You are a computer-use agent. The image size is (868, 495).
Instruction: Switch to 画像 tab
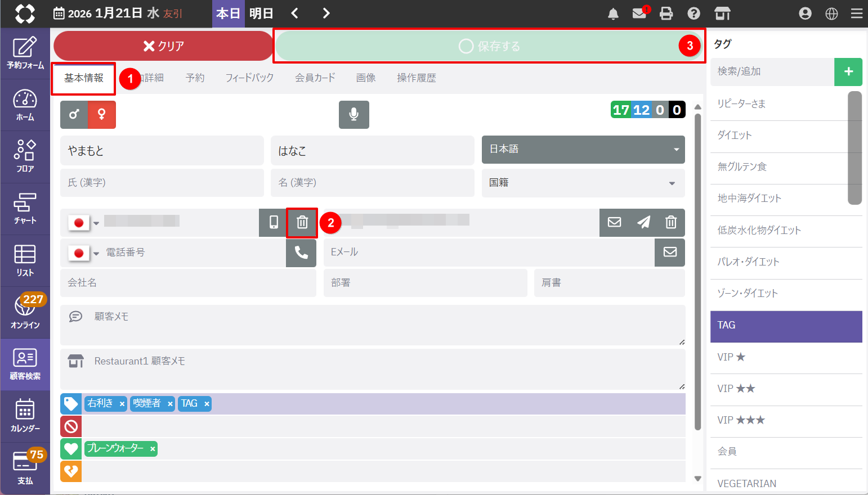(366, 78)
